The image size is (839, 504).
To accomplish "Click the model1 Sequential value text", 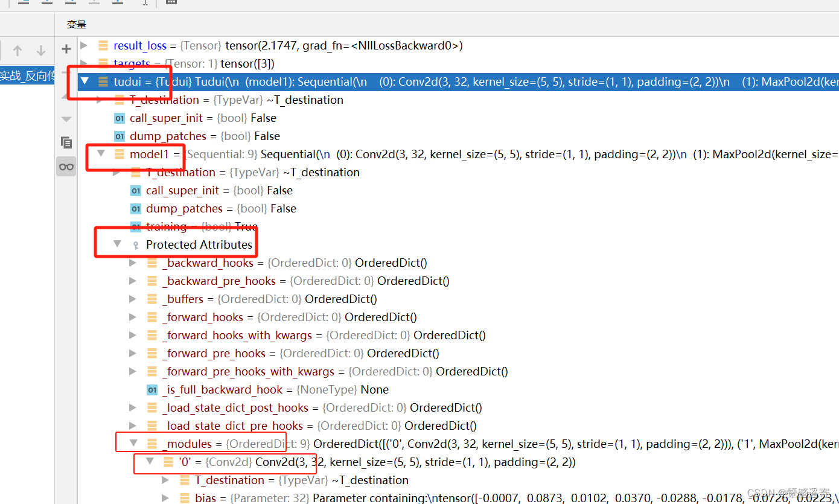I will coord(549,155).
